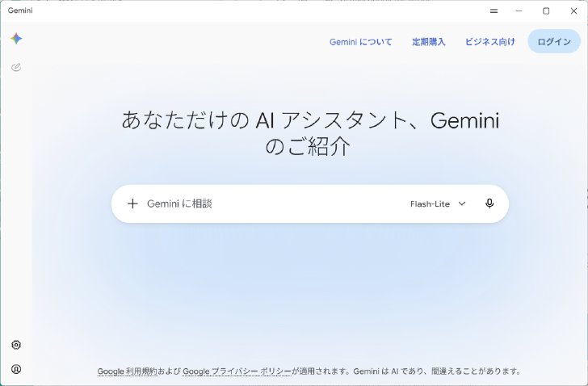Open the ビジネス向け link
This screenshot has width=588, height=386.
click(x=490, y=42)
